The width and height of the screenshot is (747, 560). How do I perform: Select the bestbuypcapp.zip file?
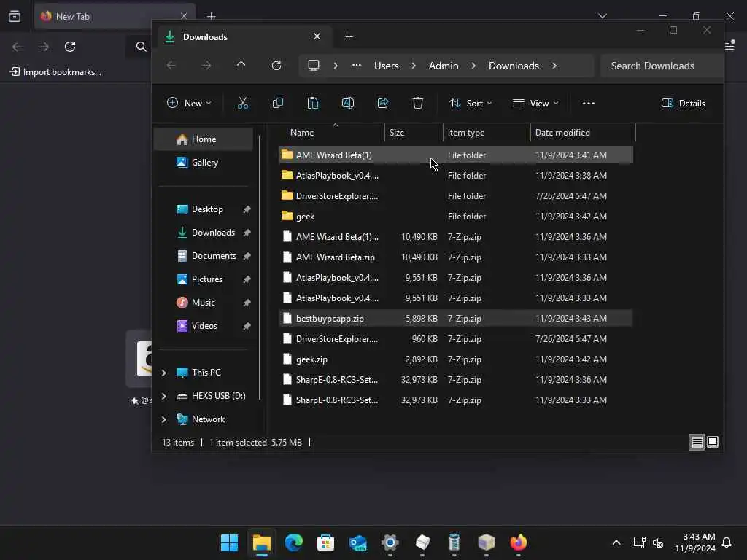tap(456, 318)
